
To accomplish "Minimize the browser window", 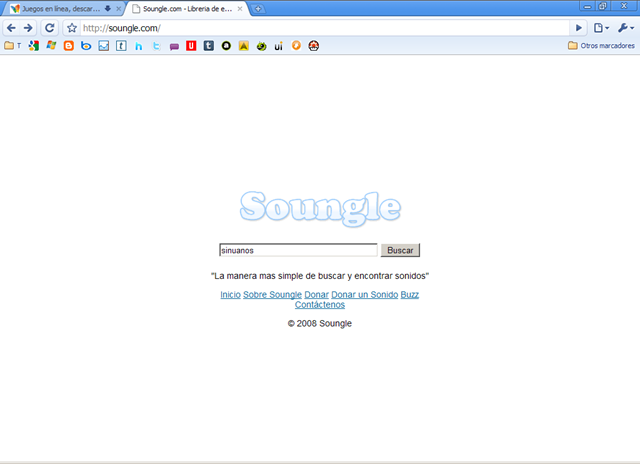I will coord(588,6).
